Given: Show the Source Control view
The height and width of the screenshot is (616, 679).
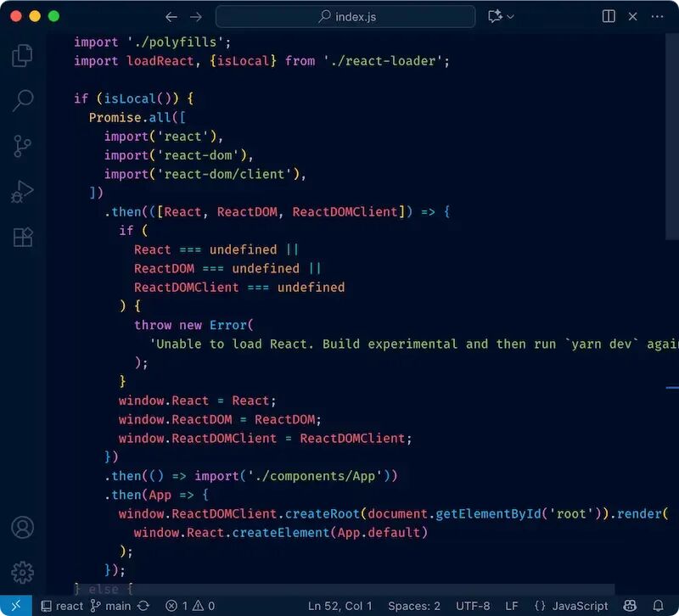Looking at the screenshot, I should pos(22,146).
